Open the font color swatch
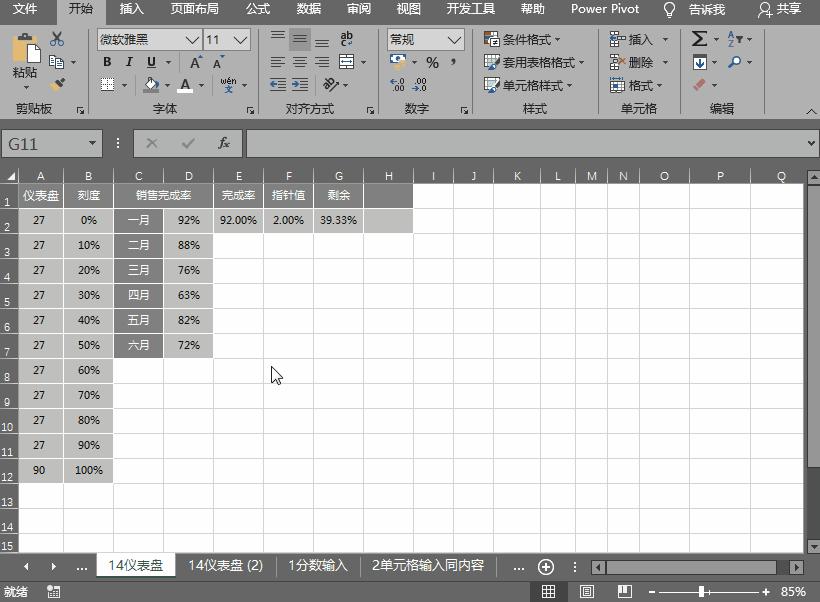The height and width of the screenshot is (602, 820). point(185,85)
